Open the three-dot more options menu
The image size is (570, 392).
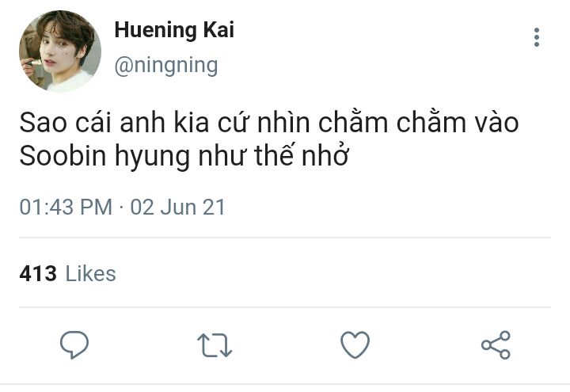pyautogui.click(x=537, y=37)
